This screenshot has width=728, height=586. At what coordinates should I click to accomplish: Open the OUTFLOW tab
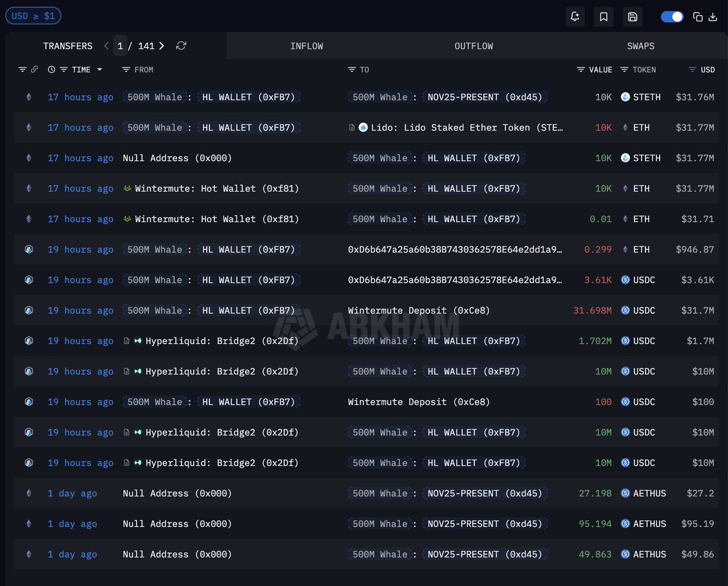pos(474,46)
